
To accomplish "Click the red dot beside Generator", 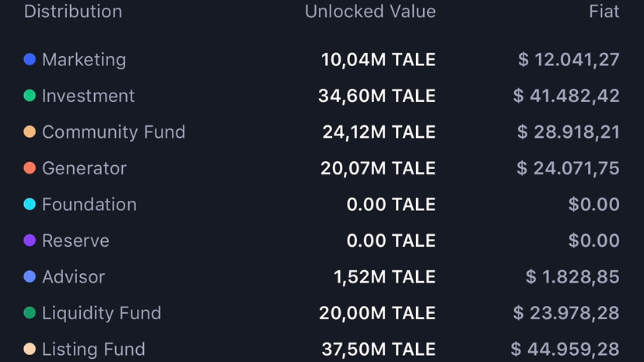I will click(30, 168).
